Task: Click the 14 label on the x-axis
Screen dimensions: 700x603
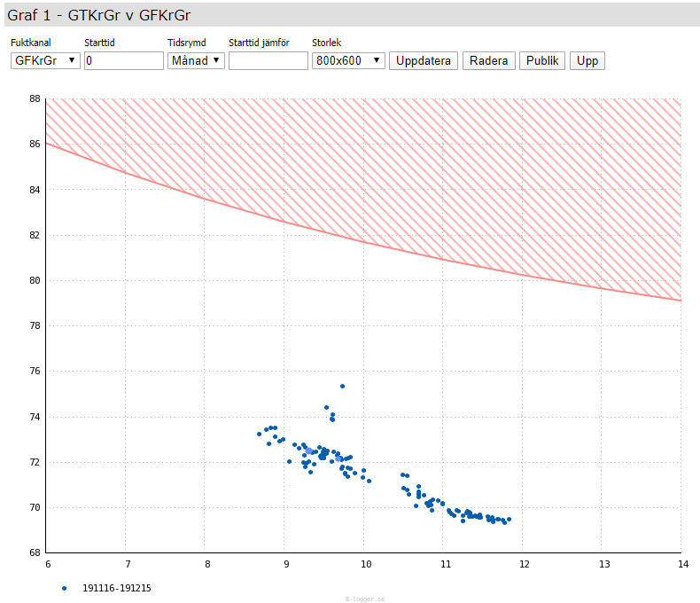Action: 681,564
